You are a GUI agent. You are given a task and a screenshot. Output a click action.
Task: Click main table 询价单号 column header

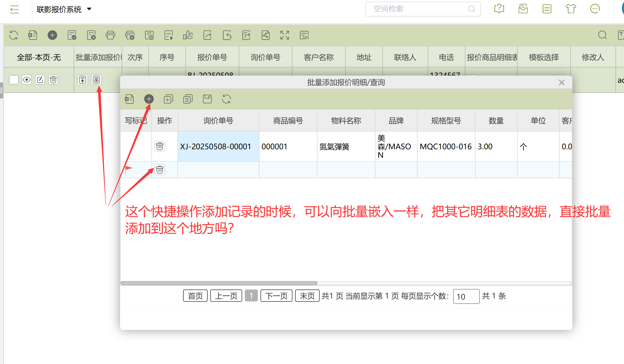[266, 57]
